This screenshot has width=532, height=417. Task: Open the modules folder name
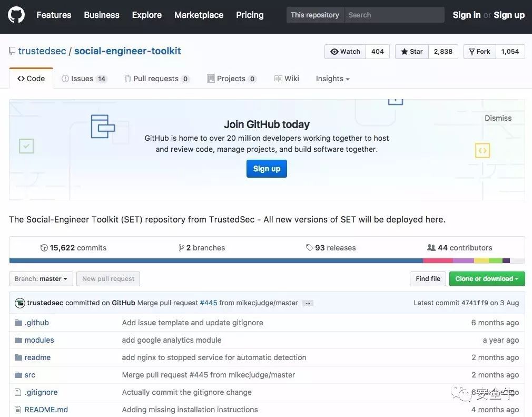click(x=39, y=340)
